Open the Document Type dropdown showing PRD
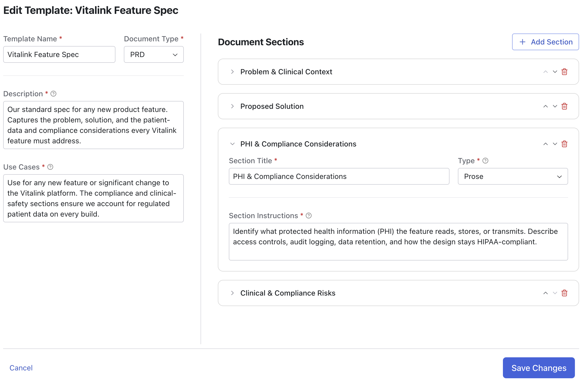The image size is (588, 384). coord(154,54)
